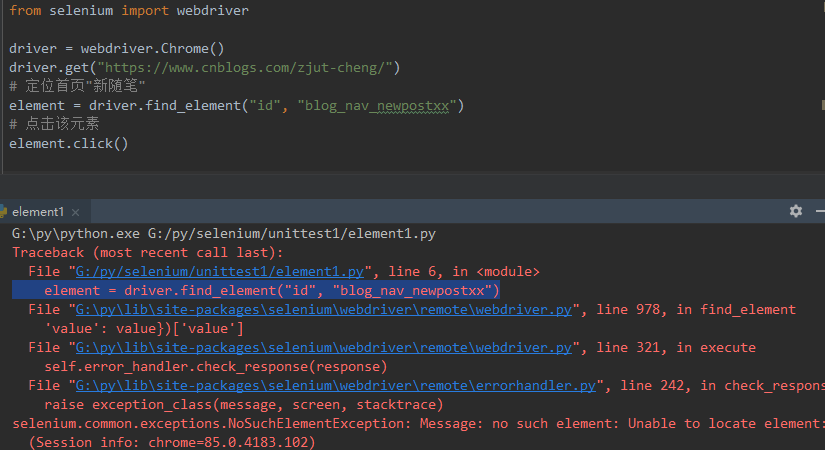Click the "raise exception_class" traceback line

pos(244,405)
